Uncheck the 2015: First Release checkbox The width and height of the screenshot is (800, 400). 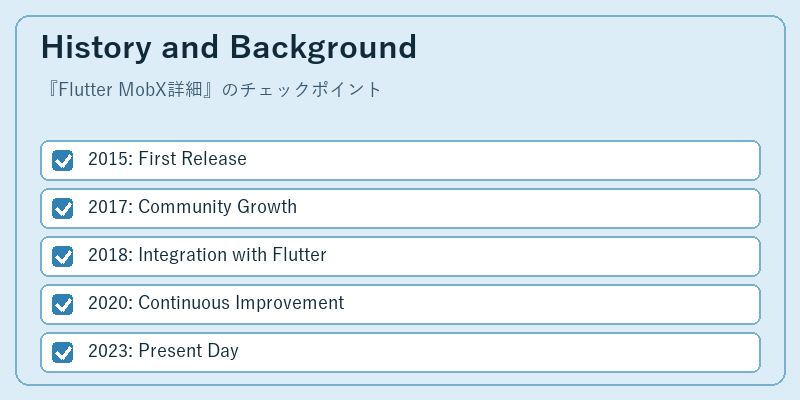[x=62, y=160]
